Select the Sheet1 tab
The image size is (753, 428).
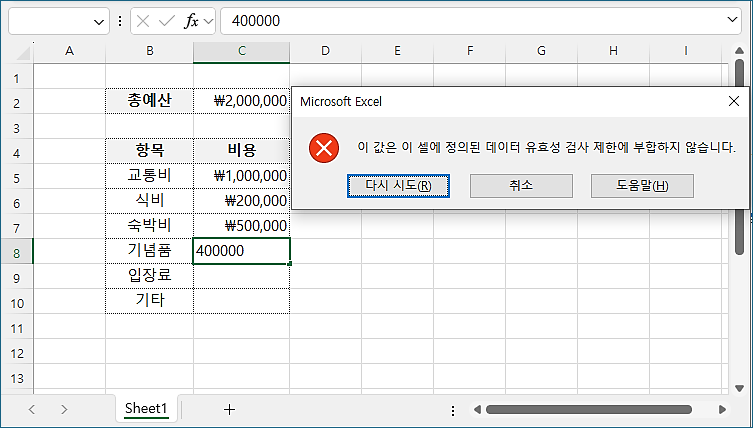point(146,409)
